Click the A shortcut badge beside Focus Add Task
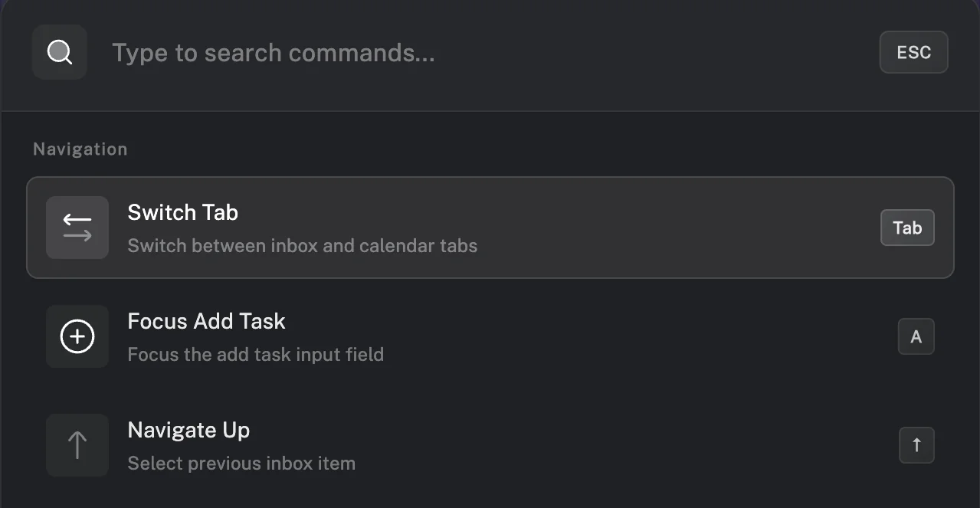980x508 pixels. 916,336
